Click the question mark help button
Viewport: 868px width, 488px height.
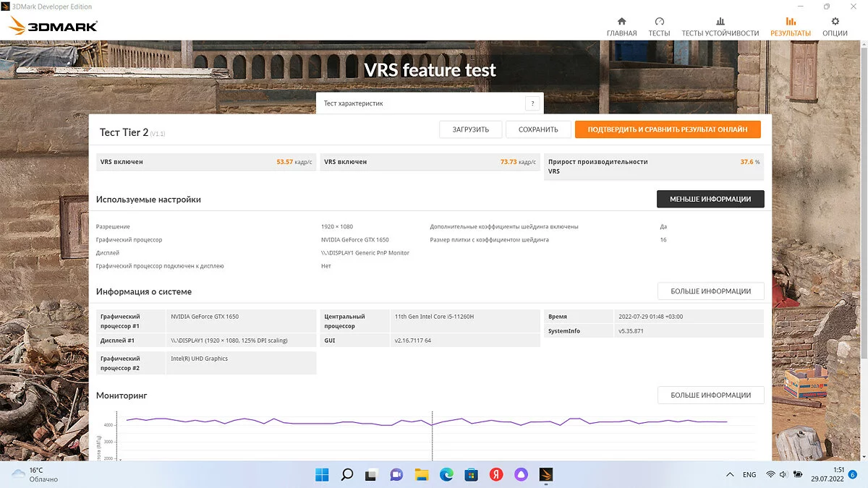tap(532, 103)
